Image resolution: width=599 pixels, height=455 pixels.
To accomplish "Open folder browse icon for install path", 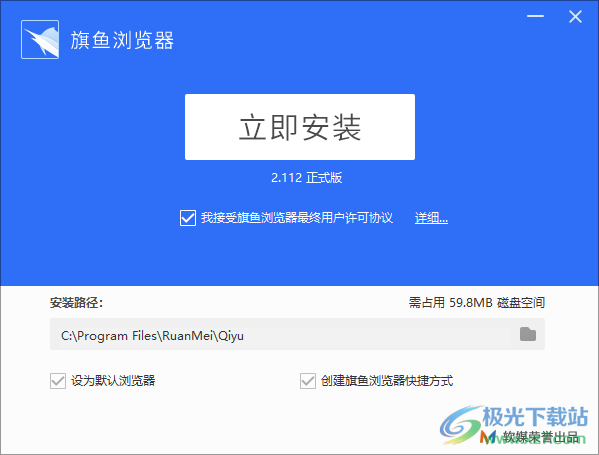I will click(x=528, y=334).
